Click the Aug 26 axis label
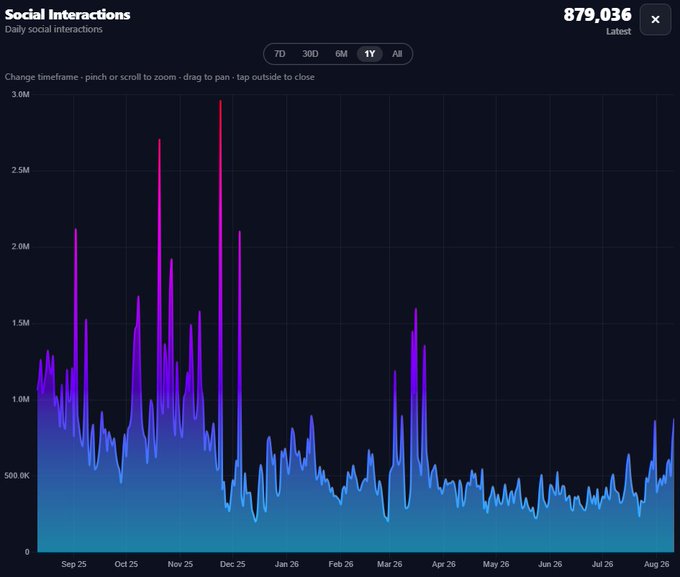Viewport: 680px width, 577px height. 657,564
